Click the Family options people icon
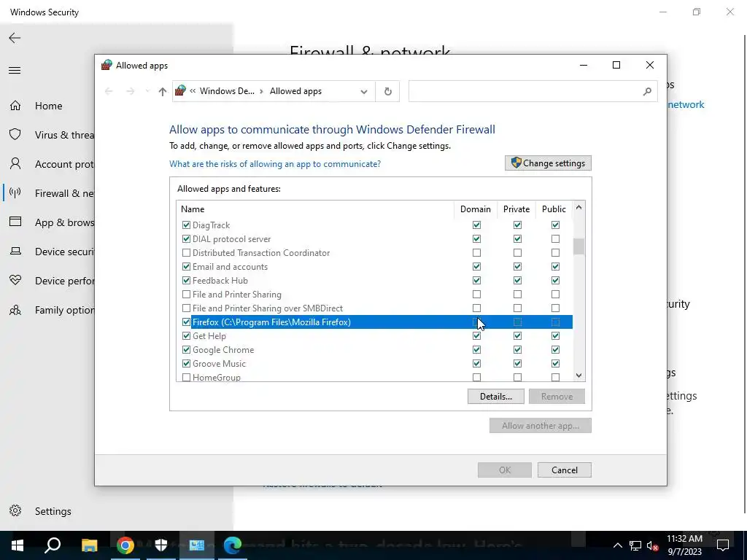Screen dimensions: 747x560 pyautogui.click(x=15, y=309)
